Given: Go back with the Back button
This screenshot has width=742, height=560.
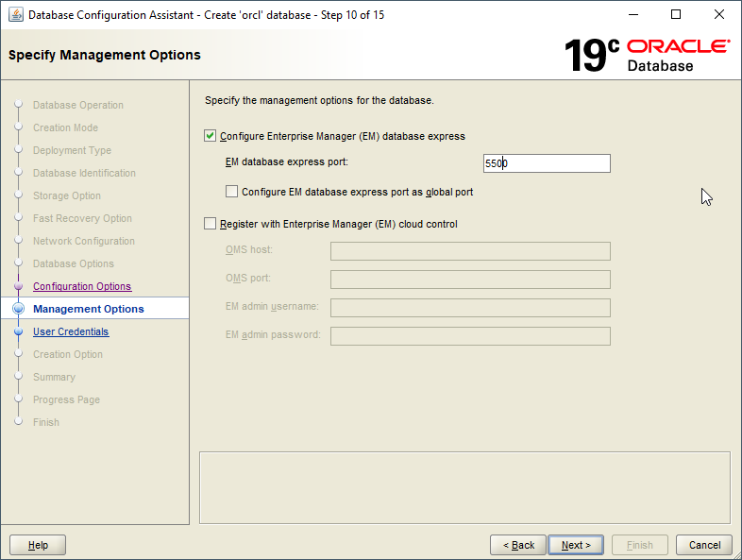Looking at the screenshot, I should point(518,545).
